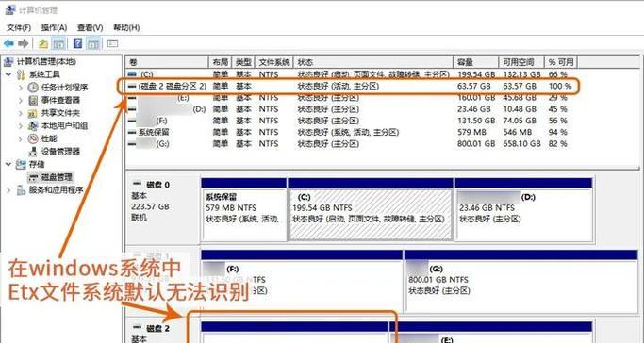This screenshot has height=343, width=644.
Task: Expand the 服务和应用程序 node
Action: (x=8, y=190)
